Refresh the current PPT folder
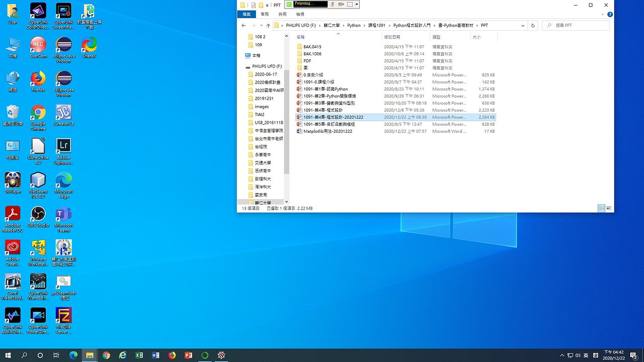Image resolution: width=644 pixels, height=362 pixels. [533, 25]
